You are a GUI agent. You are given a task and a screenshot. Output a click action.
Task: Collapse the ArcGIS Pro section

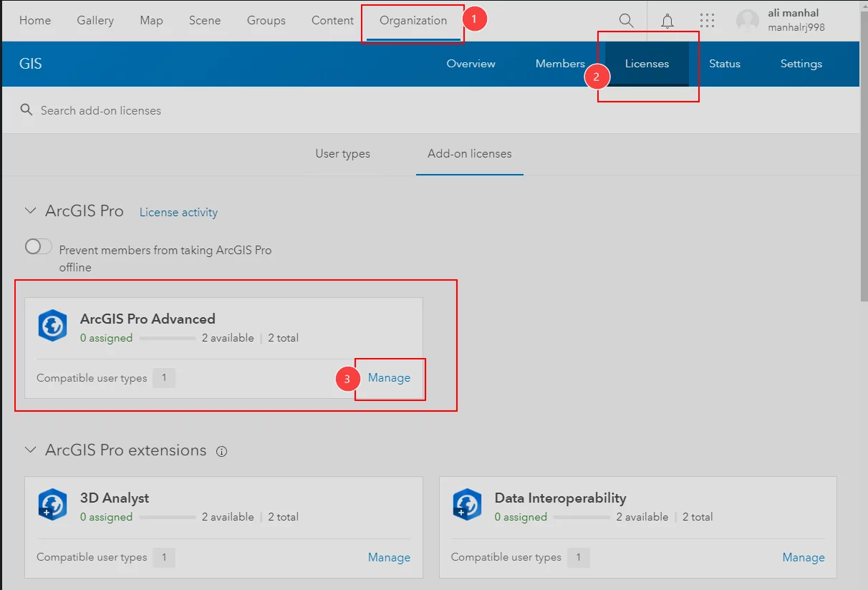[x=30, y=211]
